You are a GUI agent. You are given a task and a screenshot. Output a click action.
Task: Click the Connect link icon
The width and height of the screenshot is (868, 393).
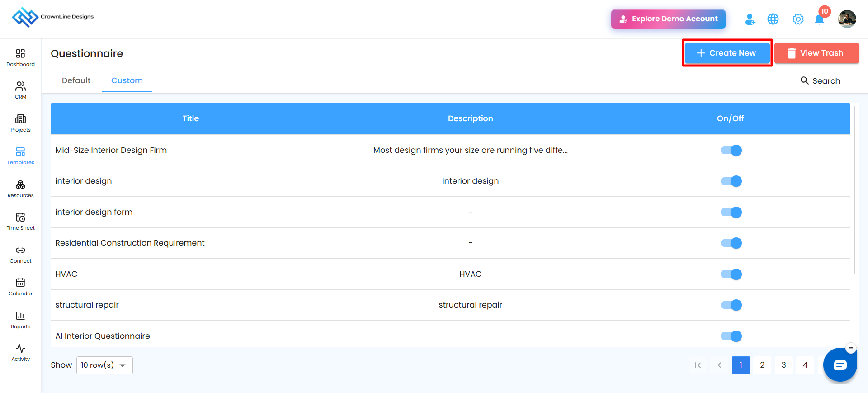pos(20,250)
